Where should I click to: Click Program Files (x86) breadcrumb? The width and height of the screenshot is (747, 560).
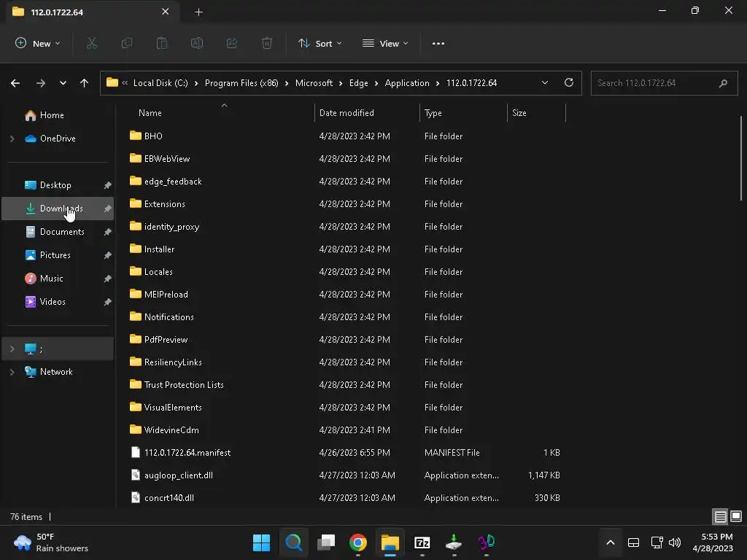pyautogui.click(x=241, y=83)
